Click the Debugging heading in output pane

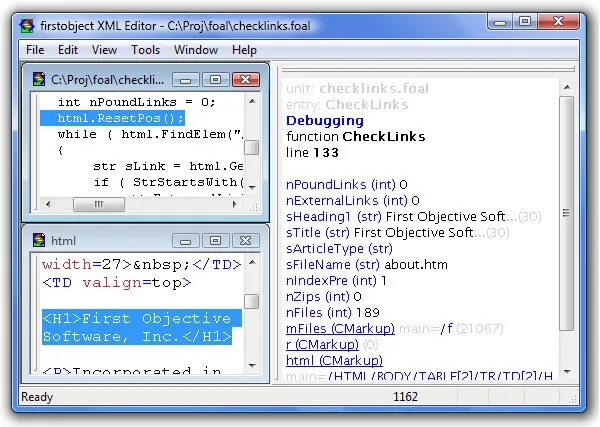325,121
